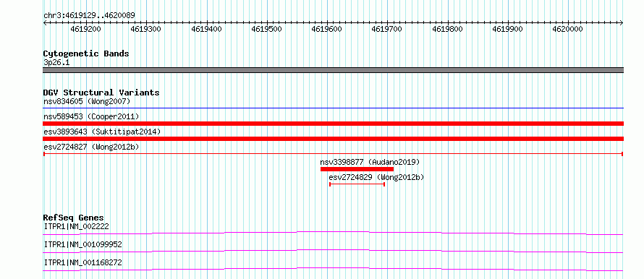Screen dimensions: 644x279
Task: Open nsv834605 (Wong2007) blue variant line
Action: pyautogui.click(x=333, y=108)
